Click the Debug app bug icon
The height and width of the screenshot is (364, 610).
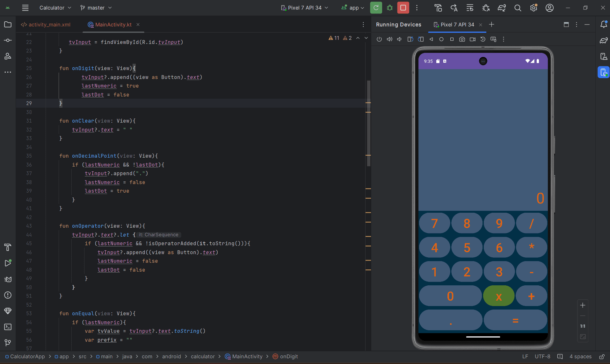[389, 8]
